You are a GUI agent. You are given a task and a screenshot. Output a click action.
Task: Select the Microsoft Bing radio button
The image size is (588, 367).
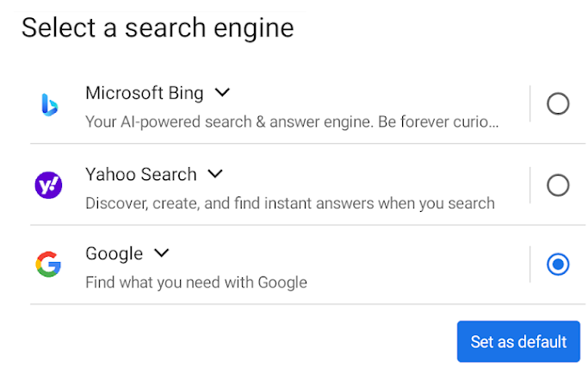tap(558, 104)
